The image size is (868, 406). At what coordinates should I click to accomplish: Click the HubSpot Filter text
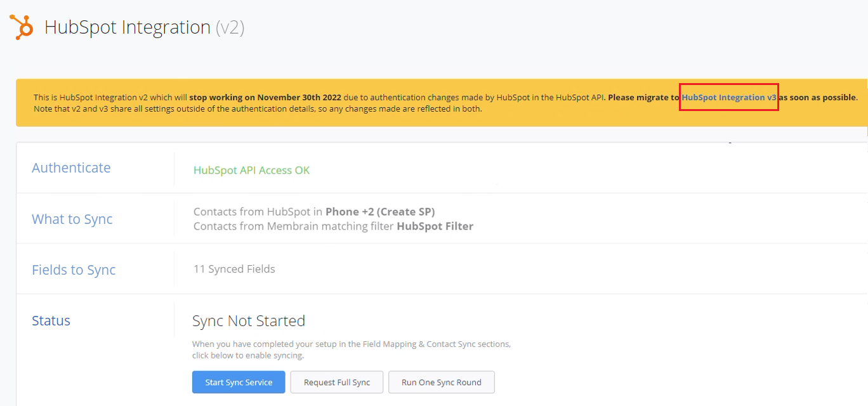[435, 226]
